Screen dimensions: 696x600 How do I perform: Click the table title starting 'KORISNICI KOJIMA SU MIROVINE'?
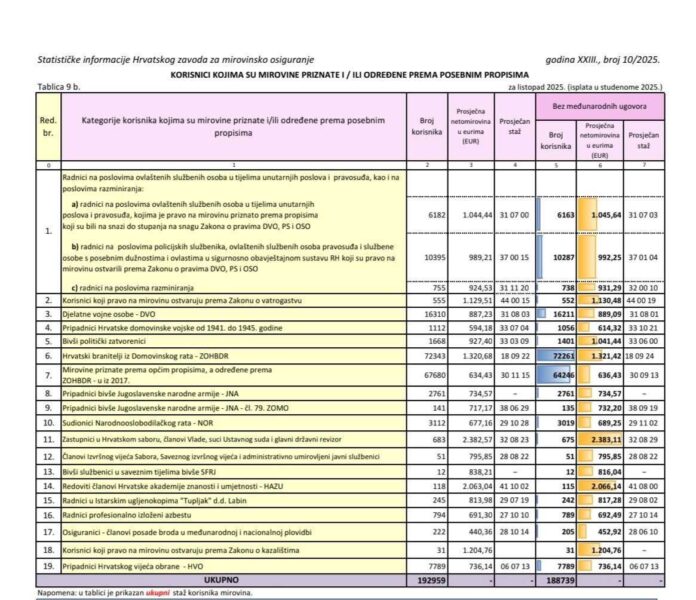click(x=348, y=76)
